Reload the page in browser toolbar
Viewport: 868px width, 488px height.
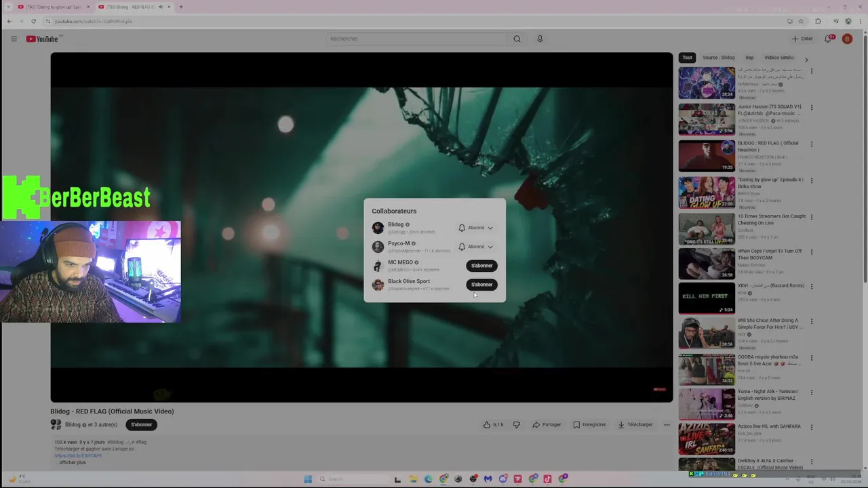tap(33, 21)
